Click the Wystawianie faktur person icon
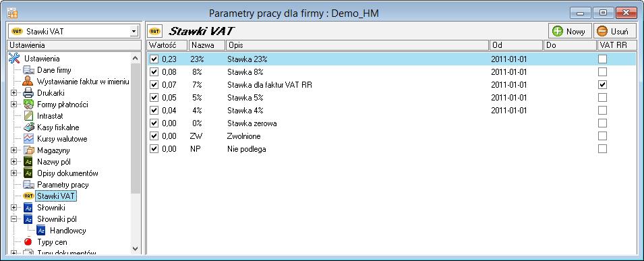644x261 pixels. tap(28, 82)
